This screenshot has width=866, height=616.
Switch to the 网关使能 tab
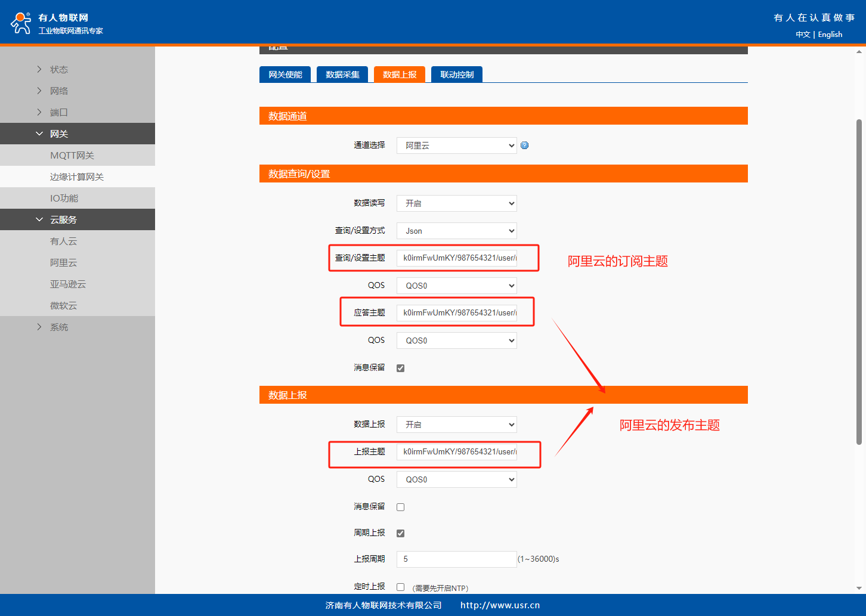coord(285,75)
